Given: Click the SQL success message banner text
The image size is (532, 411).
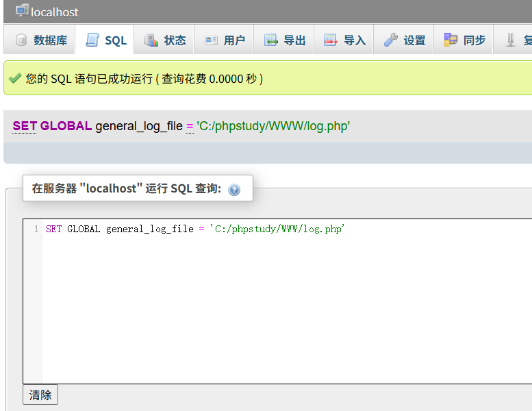Looking at the screenshot, I should [144, 79].
